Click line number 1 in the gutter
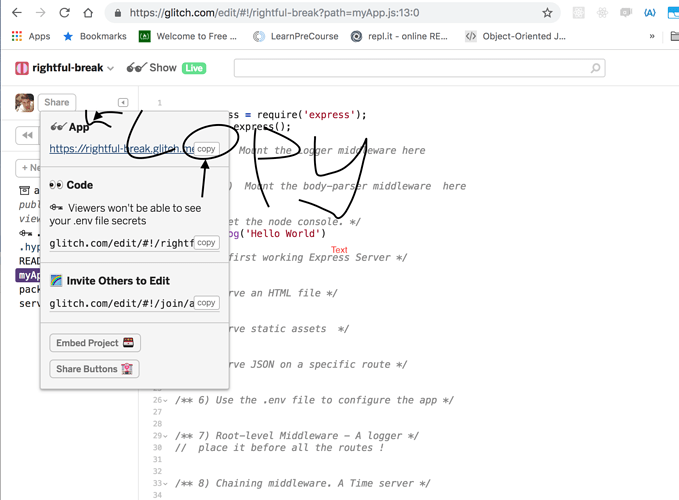The image size is (679, 500). (x=159, y=103)
